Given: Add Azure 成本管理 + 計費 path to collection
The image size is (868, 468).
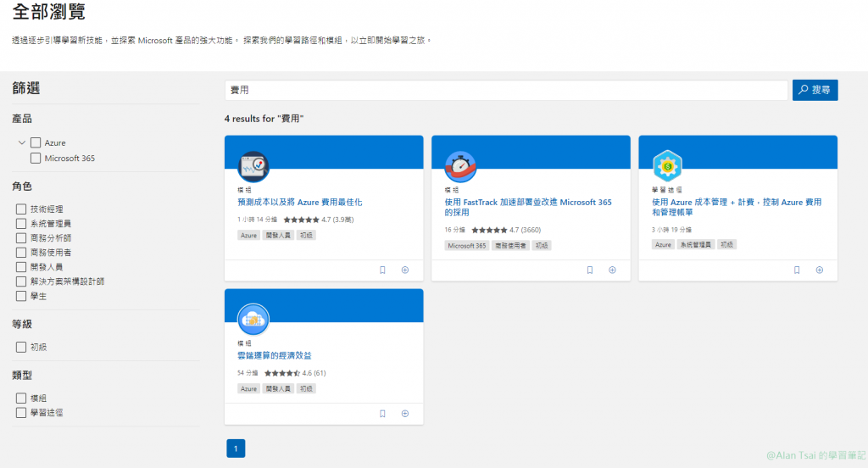Looking at the screenshot, I should pos(820,270).
